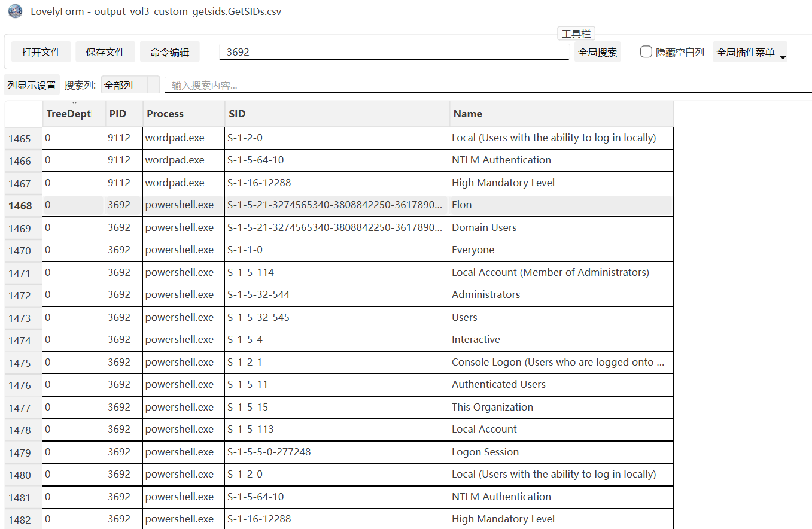This screenshot has width=812, height=529.
Task: Click TreeDepth 0 cell in row 1469
Action: tap(74, 227)
